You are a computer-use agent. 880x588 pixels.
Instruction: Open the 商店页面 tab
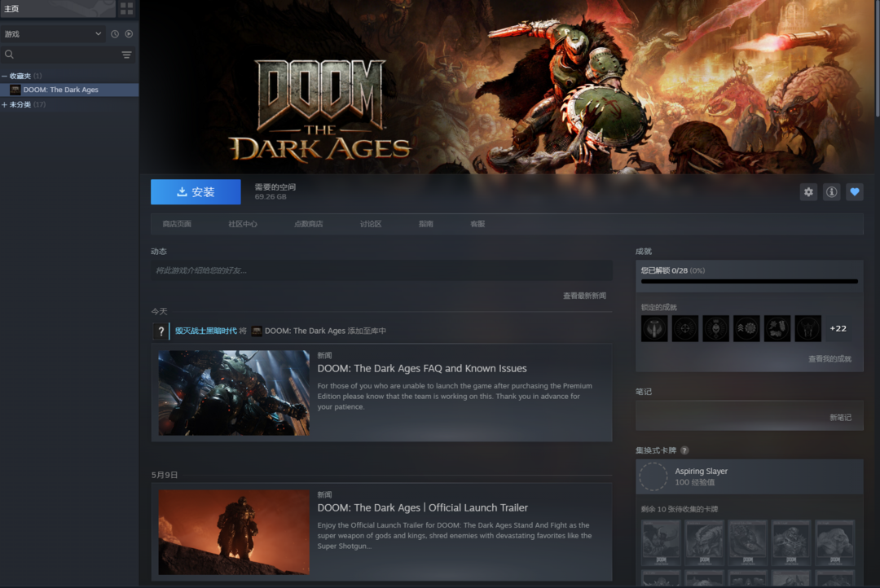coord(177,224)
